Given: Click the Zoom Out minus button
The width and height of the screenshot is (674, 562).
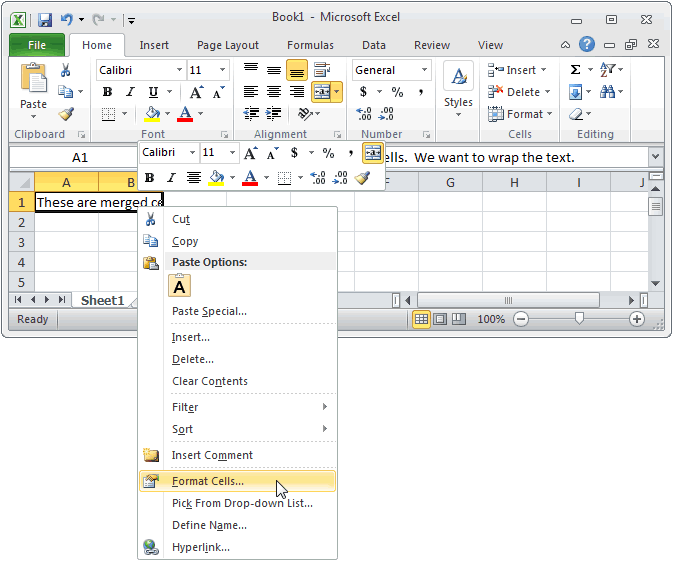Looking at the screenshot, I should (x=521, y=319).
